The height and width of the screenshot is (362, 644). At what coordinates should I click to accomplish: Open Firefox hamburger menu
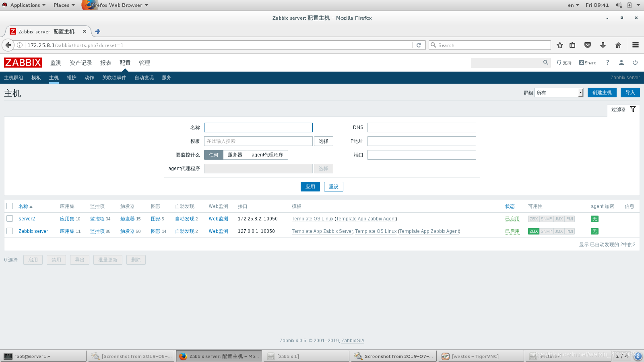[x=636, y=45]
